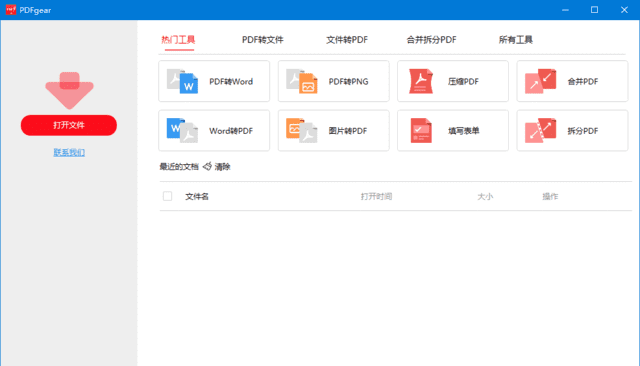640x366 pixels.
Task: Open the PDF转Word tool icon
Action: point(182,81)
